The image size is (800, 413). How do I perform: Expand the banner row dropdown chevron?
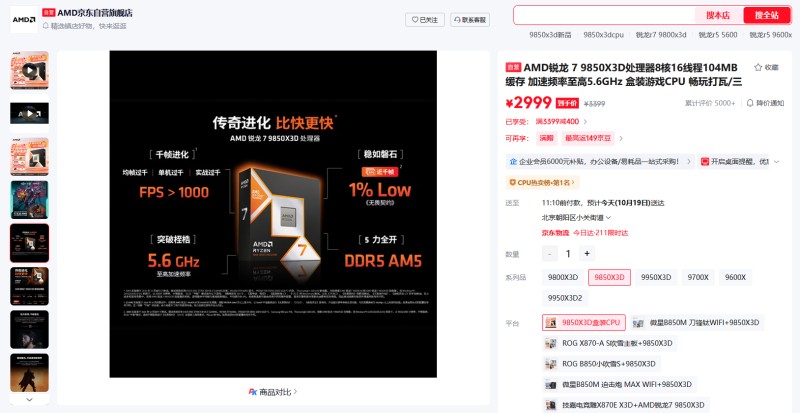(777, 162)
